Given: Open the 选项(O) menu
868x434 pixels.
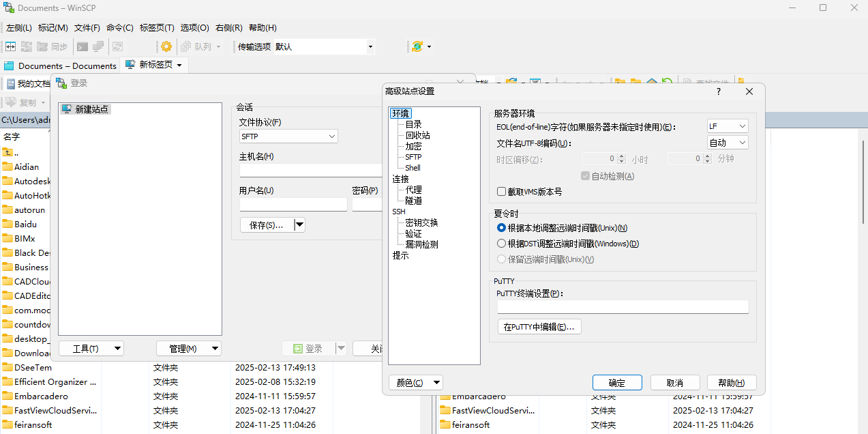Looking at the screenshot, I should coord(194,27).
